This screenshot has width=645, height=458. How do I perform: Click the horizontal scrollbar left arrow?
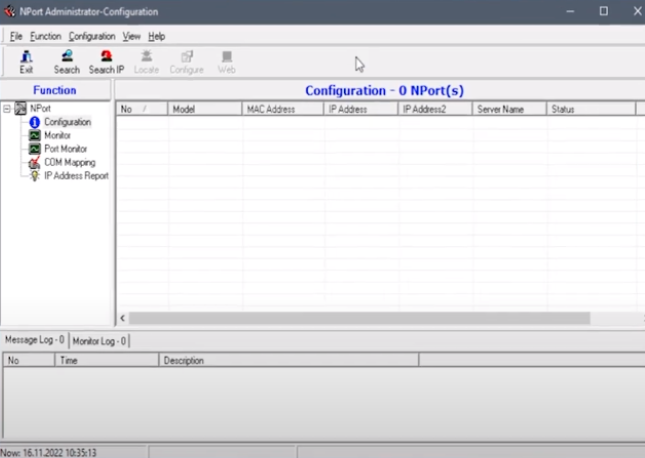coord(123,318)
